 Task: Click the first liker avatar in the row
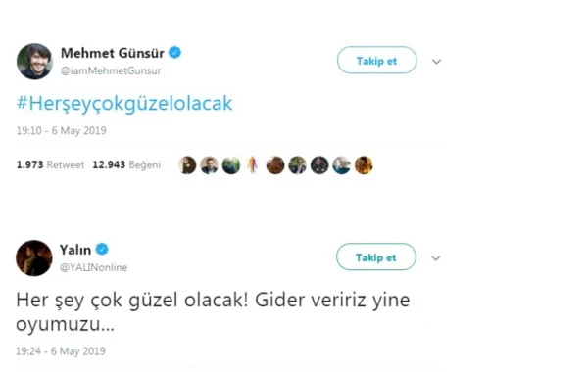tap(187, 165)
